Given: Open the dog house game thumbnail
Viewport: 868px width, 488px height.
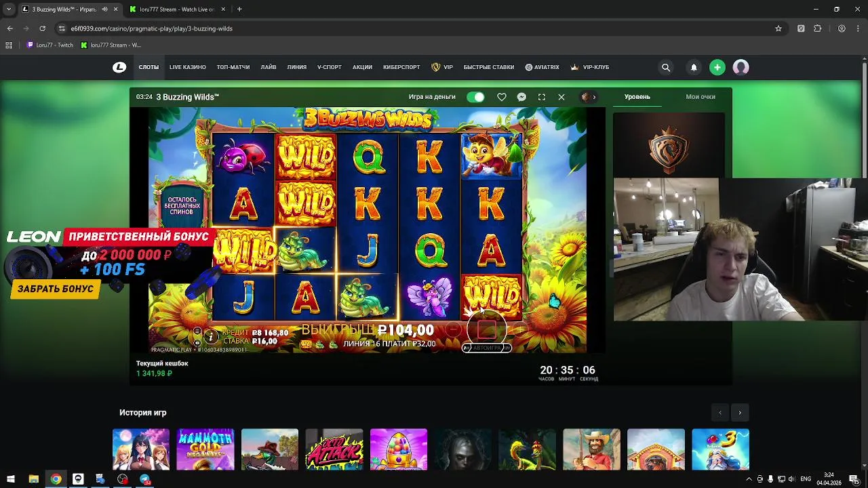Looking at the screenshot, I should click(x=656, y=449).
